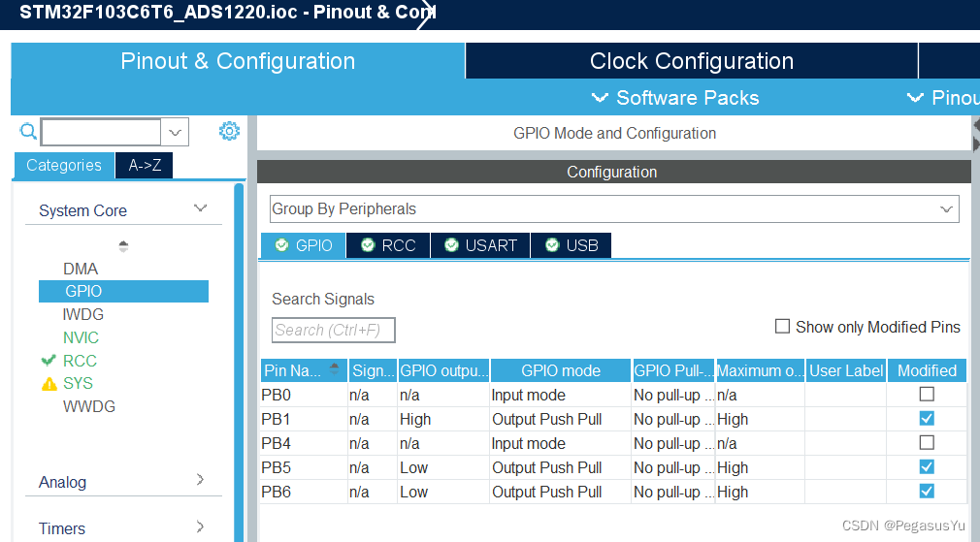980x542 pixels.
Task: Click green status icon on USB tab
Action: [552, 244]
